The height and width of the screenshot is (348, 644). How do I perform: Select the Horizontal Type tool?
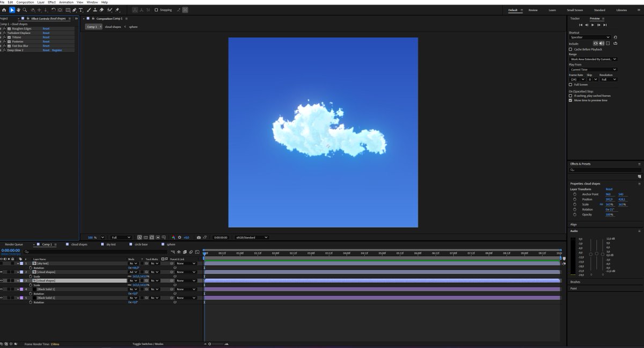tap(80, 10)
